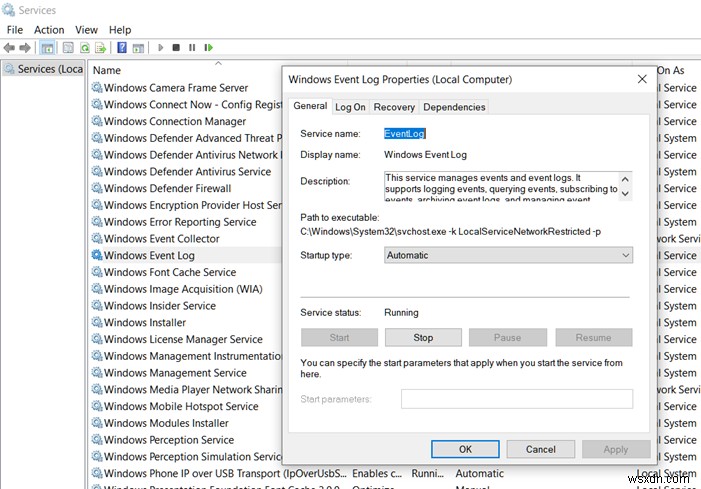Click the Service name EventLog field
The height and width of the screenshot is (489, 701).
coord(405,134)
